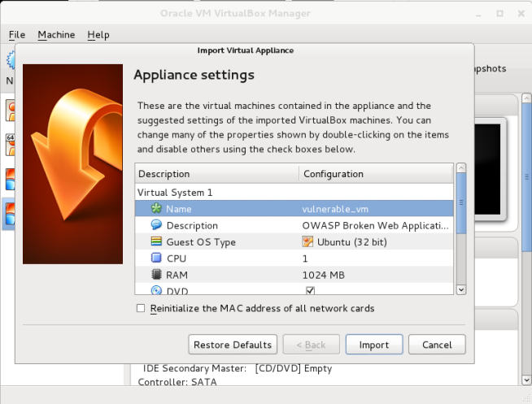Image resolution: width=532 pixels, height=404 pixels.
Task: Open the File menu
Action: coord(17,35)
